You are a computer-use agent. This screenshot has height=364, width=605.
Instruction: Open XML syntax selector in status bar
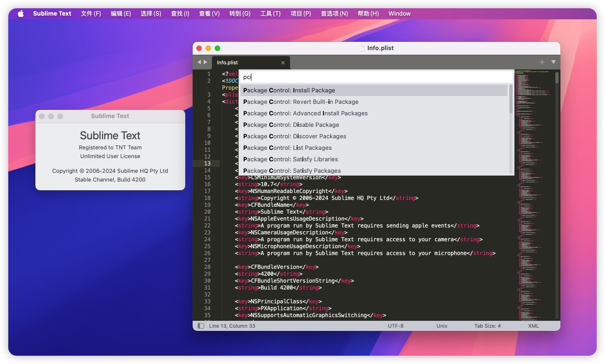coord(534,326)
